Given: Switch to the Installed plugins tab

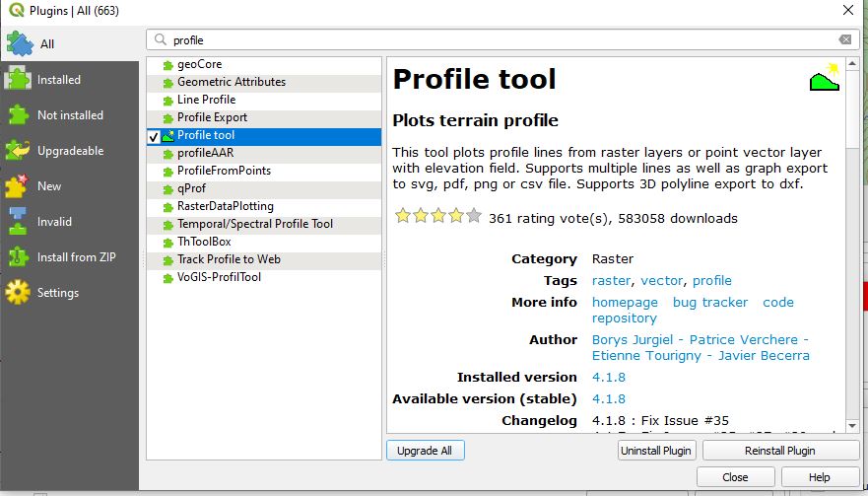Looking at the screenshot, I should [x=69, y=80].
